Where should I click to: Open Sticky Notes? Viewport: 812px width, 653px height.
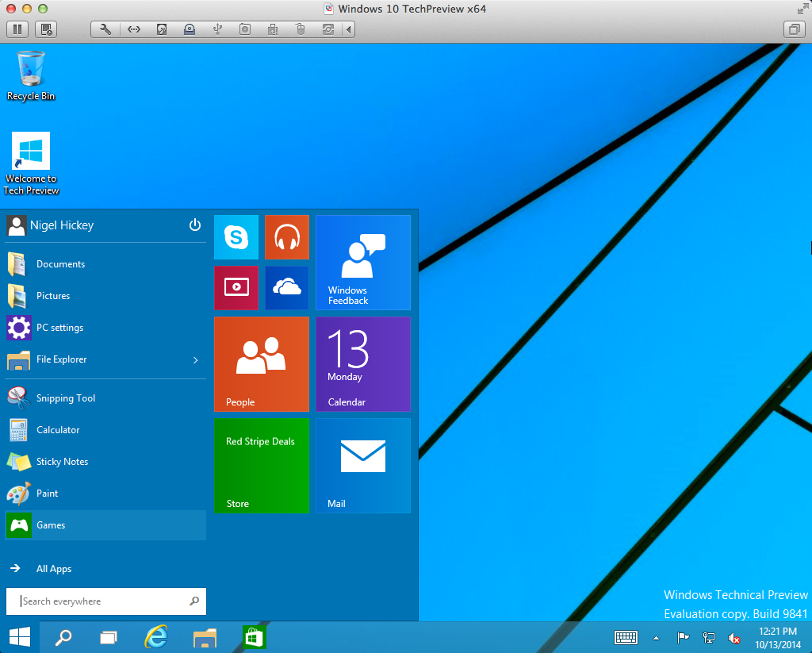105,462
